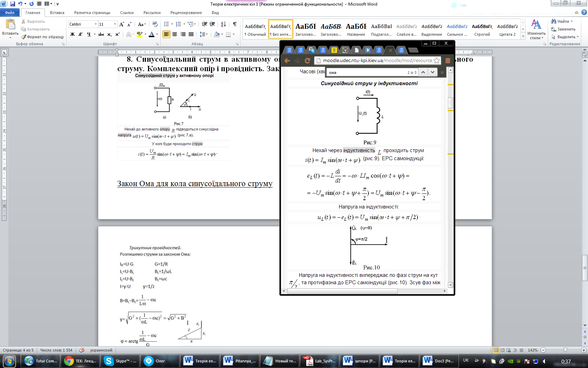Open the line spacing dropdown

coord(203,34)
